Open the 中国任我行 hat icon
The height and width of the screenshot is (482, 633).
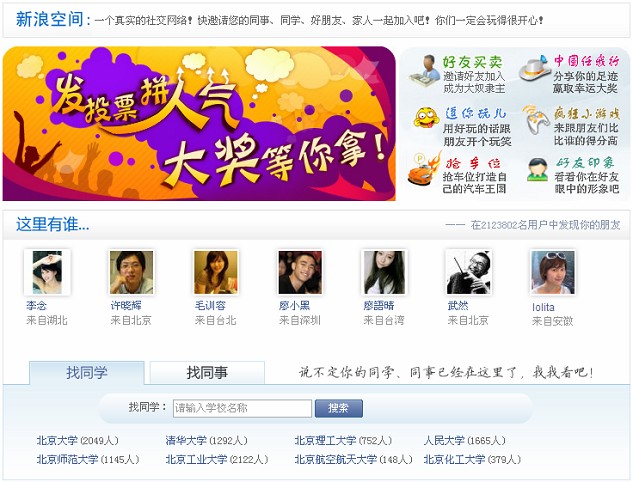(x=534, y=69)
